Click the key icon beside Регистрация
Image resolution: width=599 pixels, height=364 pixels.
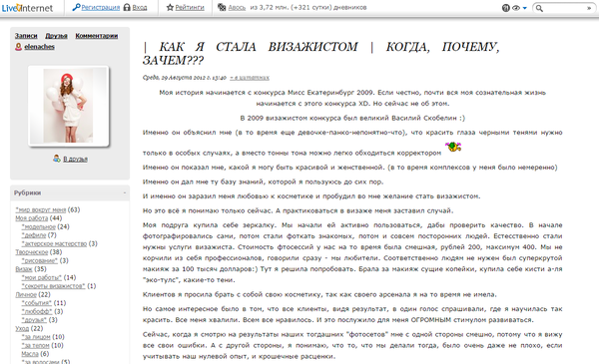[76, 7]
